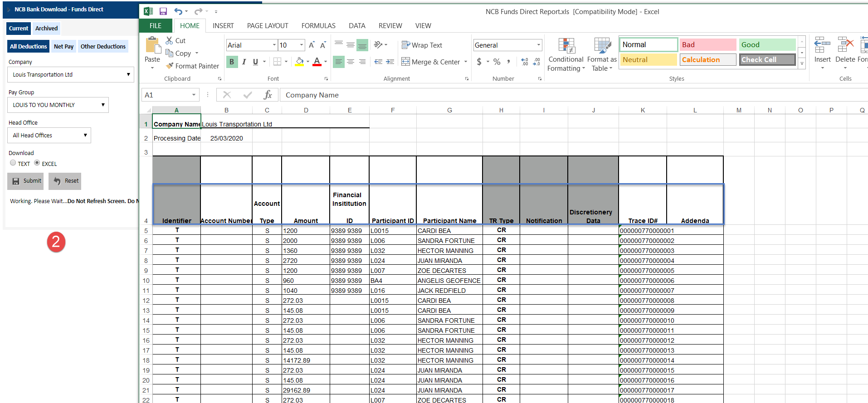Viewport: 868px width, 403px height.
Task: Open the Archived tab in NCB panel
Action: [x=47, y=28]
